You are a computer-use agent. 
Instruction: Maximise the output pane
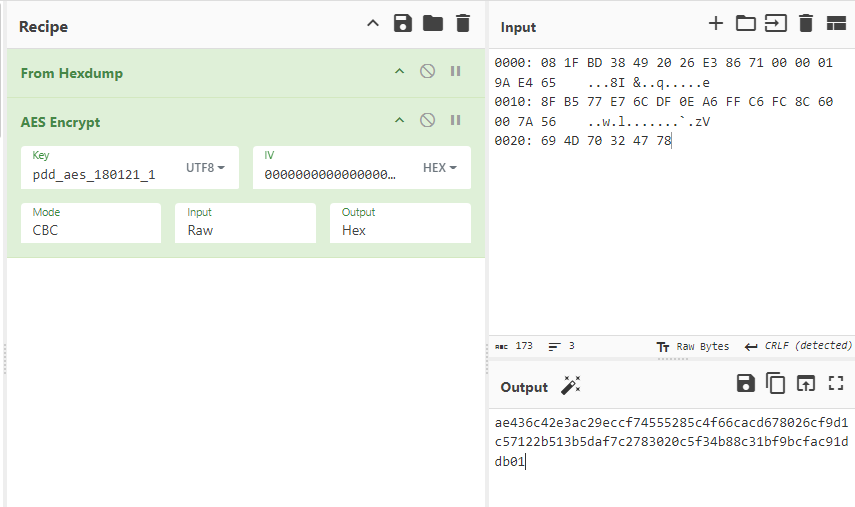click(x=836, y=383)
